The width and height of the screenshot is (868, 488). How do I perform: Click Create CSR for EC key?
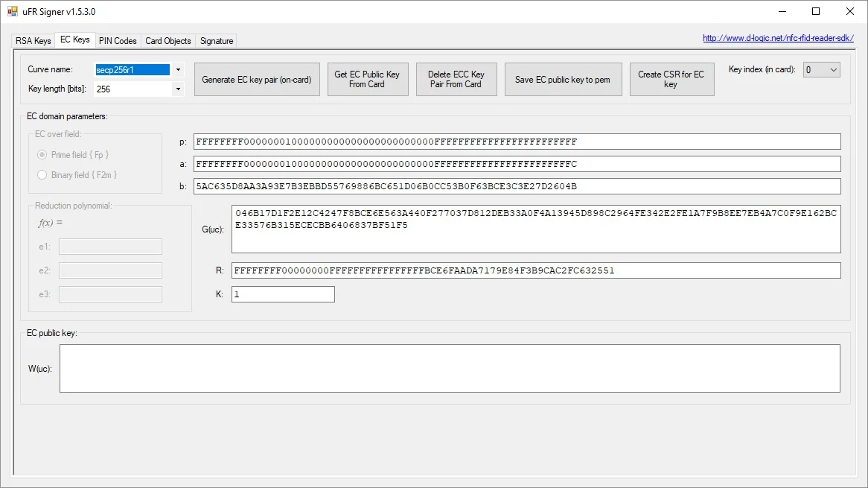click(671, 79)
